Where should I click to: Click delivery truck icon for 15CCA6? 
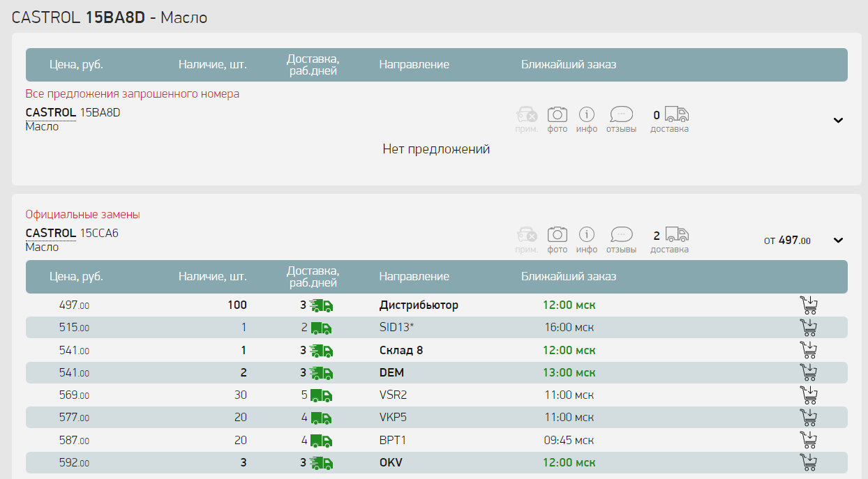677,235
